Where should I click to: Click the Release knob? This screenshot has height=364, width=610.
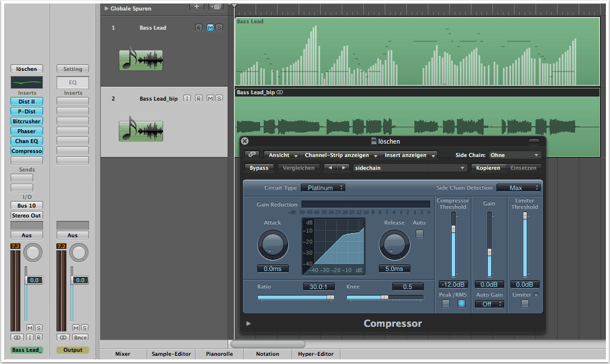394,245
